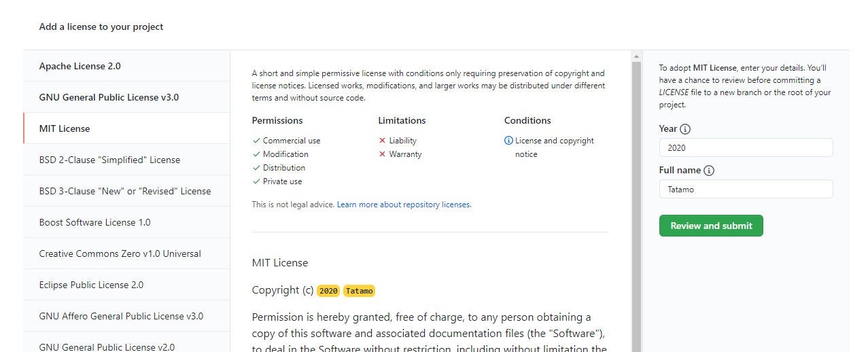
Task: Select Eclipse Public License 2.0
Action: [91, 285]
